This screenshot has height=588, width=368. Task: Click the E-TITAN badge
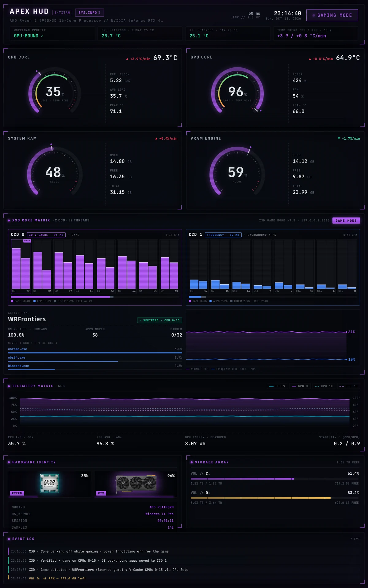(62, 13)
